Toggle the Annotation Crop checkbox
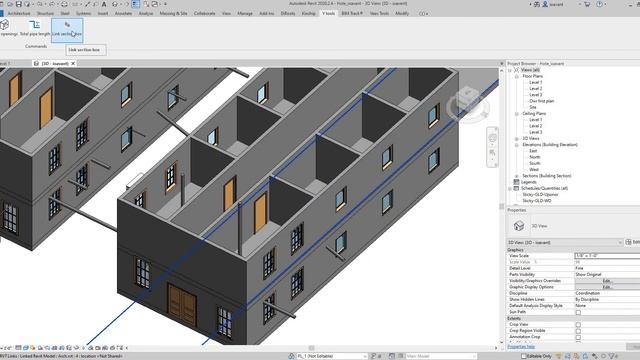The width and height of the screenshot is (640, 360). (x=578, y=337)
